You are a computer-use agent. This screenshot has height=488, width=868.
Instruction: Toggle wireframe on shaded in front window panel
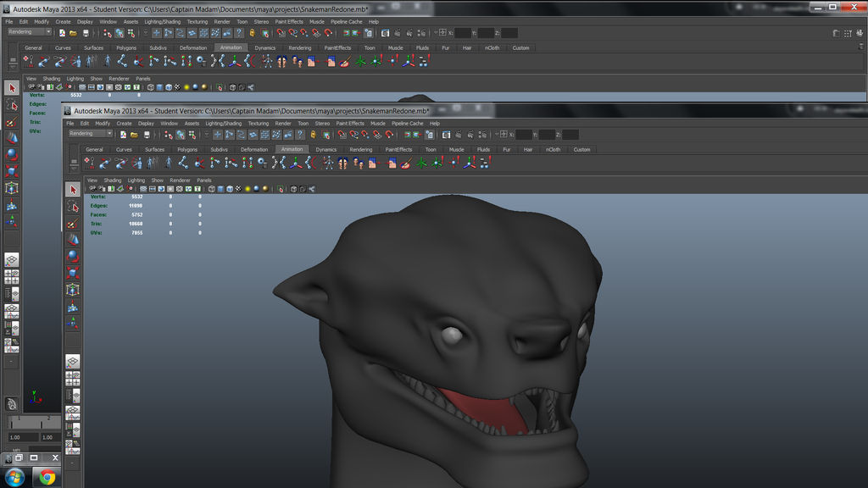[230, 189]
